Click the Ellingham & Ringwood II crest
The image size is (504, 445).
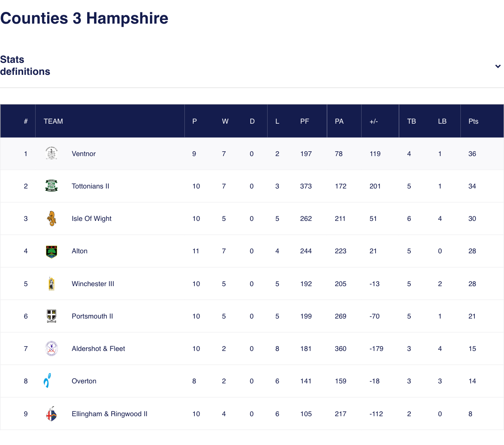click(51, 413)
